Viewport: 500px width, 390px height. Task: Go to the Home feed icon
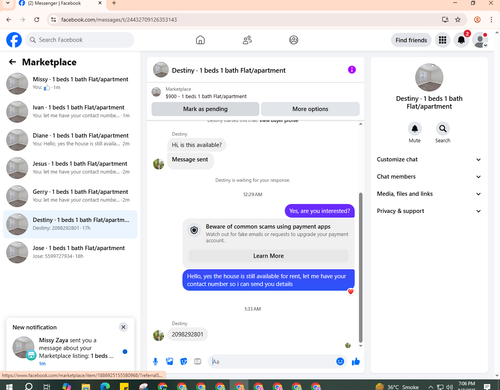(200, 40)
